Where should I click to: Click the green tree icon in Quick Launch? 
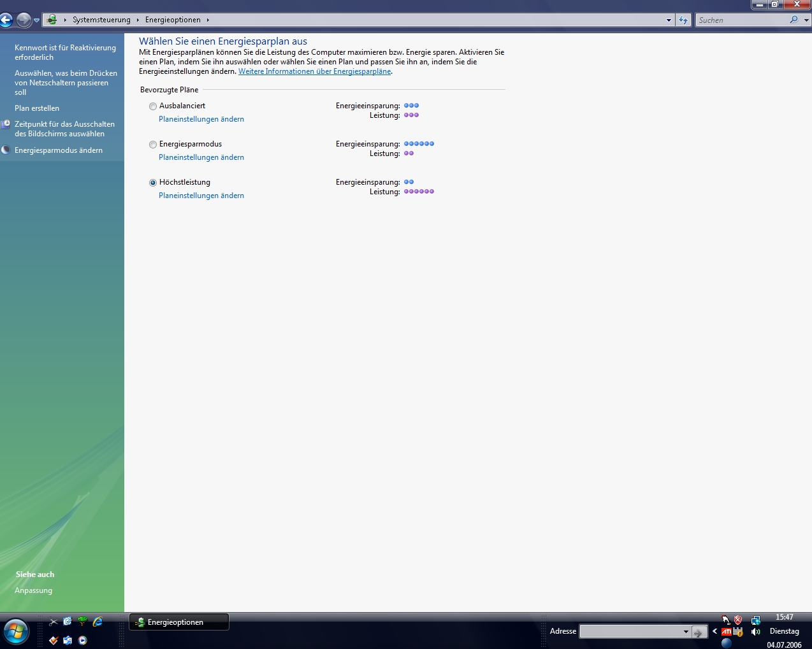(82, 622)
